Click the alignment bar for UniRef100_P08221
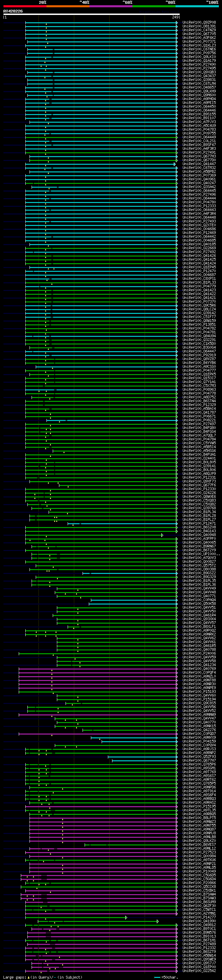 click(112, 420)
